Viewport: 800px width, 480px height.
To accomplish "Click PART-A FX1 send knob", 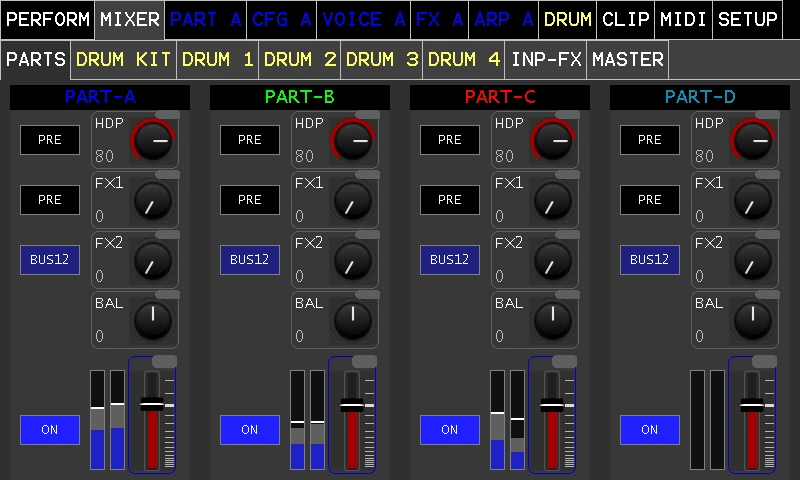I will coord(153,201).
